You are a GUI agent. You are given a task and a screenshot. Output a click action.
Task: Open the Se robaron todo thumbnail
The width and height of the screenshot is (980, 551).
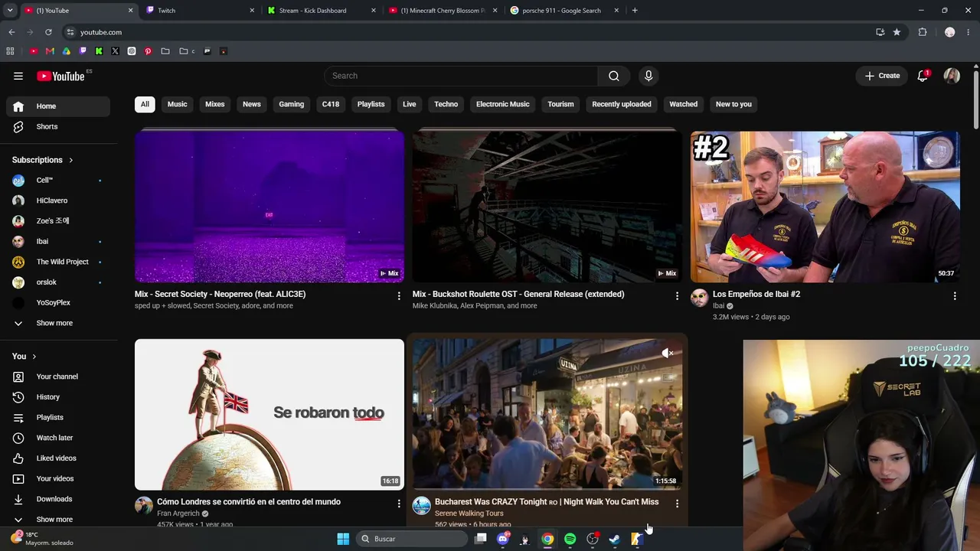tap(269, 414)
